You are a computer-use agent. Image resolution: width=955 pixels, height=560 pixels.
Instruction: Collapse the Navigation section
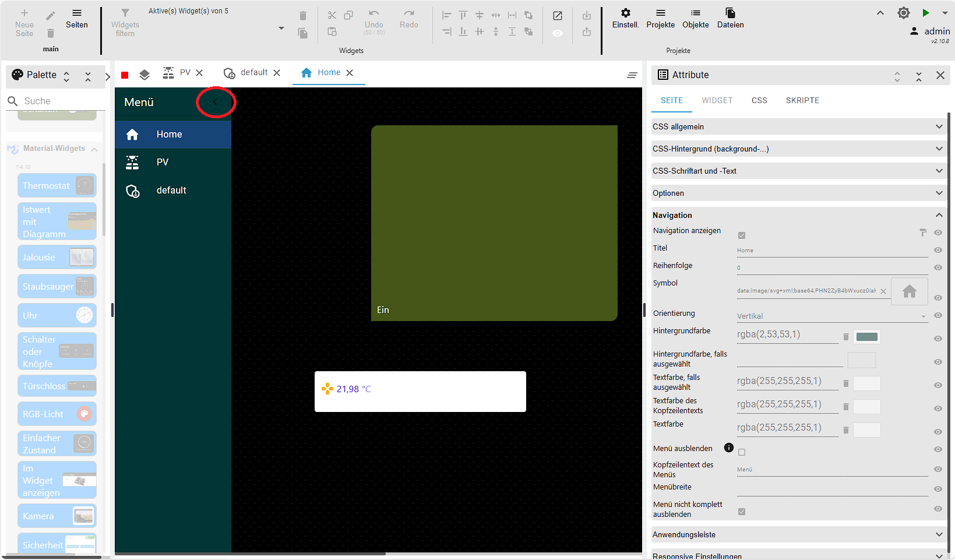click(798, 215)
